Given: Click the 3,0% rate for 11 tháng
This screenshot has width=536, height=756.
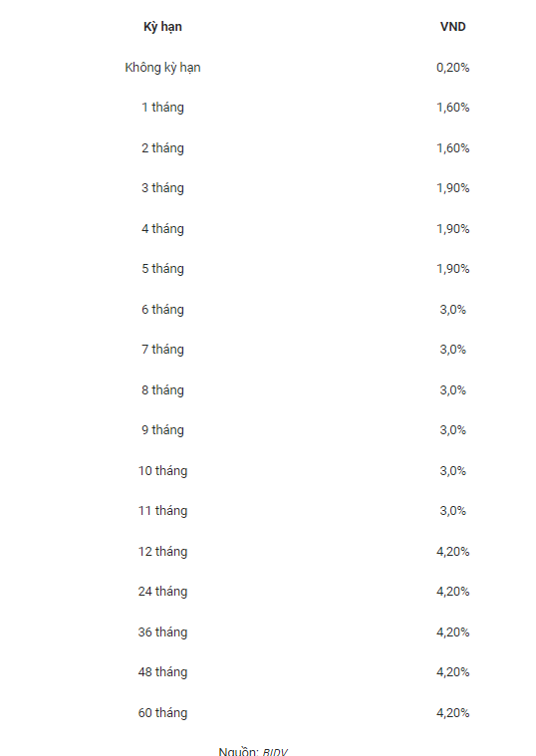Looking at the screenshot, I should 452,511.
